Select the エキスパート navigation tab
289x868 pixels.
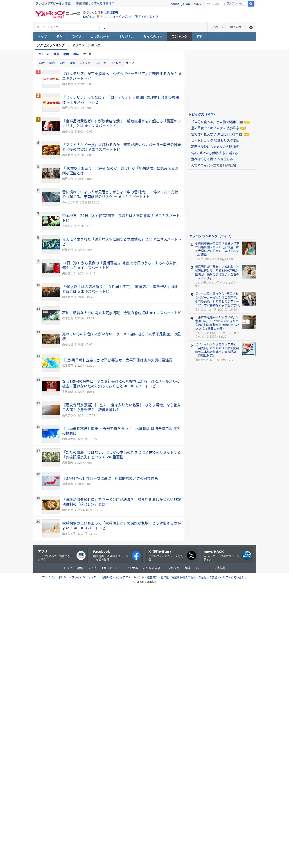pos(99,36)
